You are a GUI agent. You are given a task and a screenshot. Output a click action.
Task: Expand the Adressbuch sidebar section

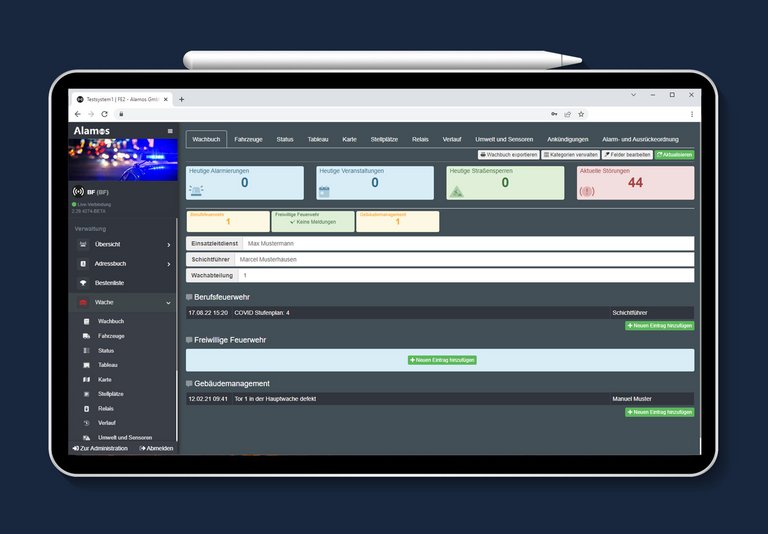coord(168,264)
